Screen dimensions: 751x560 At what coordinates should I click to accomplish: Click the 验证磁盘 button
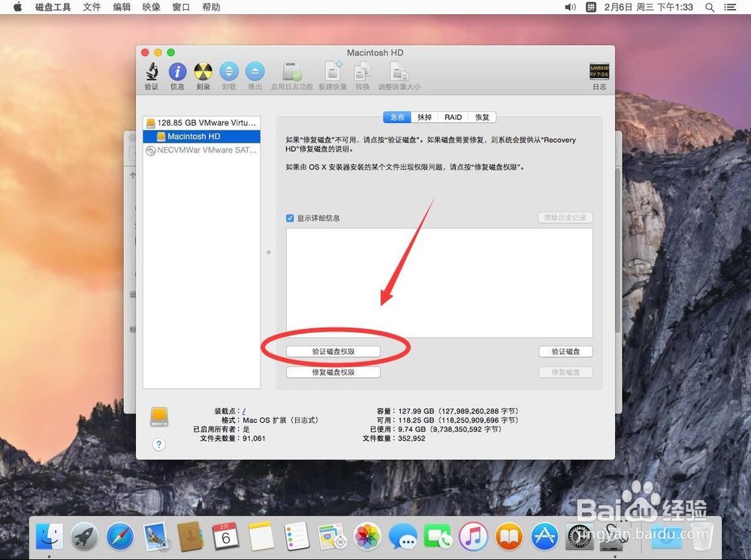(566, 352)
